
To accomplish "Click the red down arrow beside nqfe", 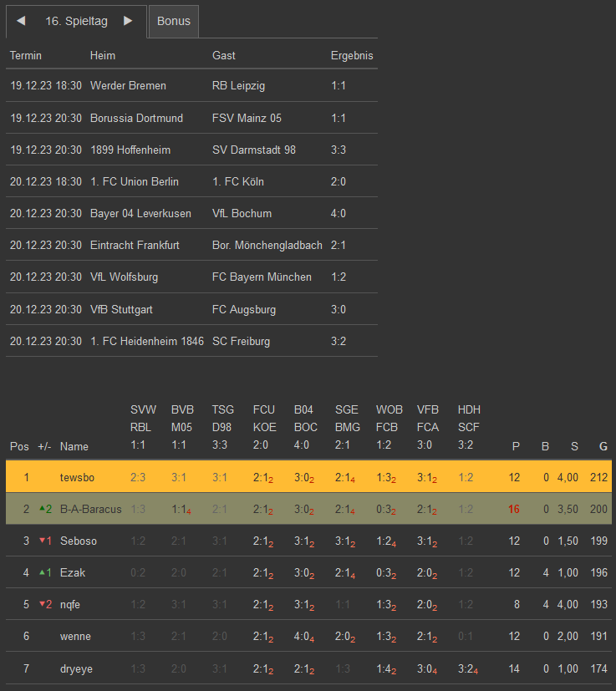I will (x=43, y=604).
